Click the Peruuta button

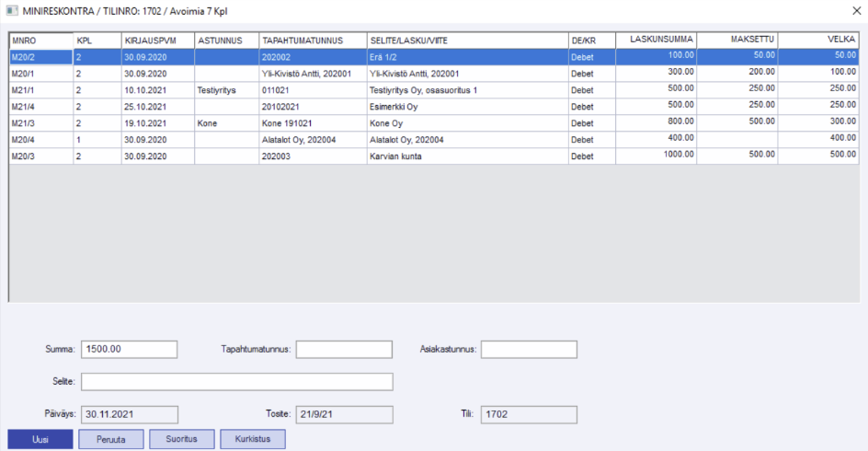[x=110, y=439]
